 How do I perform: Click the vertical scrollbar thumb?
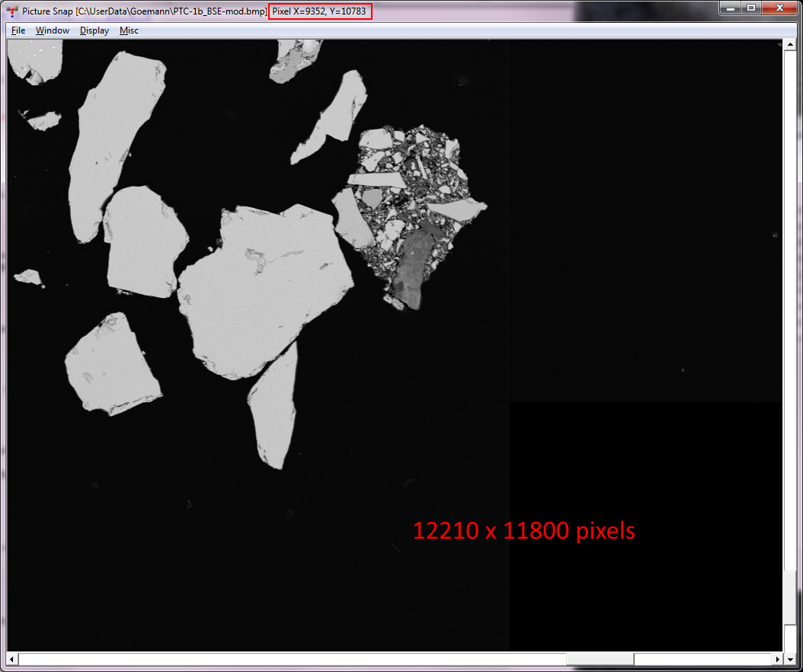(789, 597)
